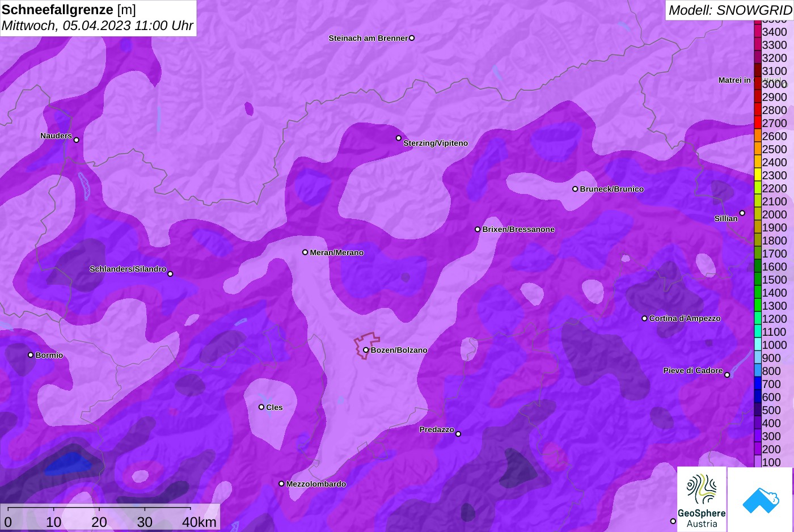Viewport: 794px width, 532px height.
Task: Click the date Mittwoch, 05.04.2023 11:00 Uhr
Action: [98, 26]
